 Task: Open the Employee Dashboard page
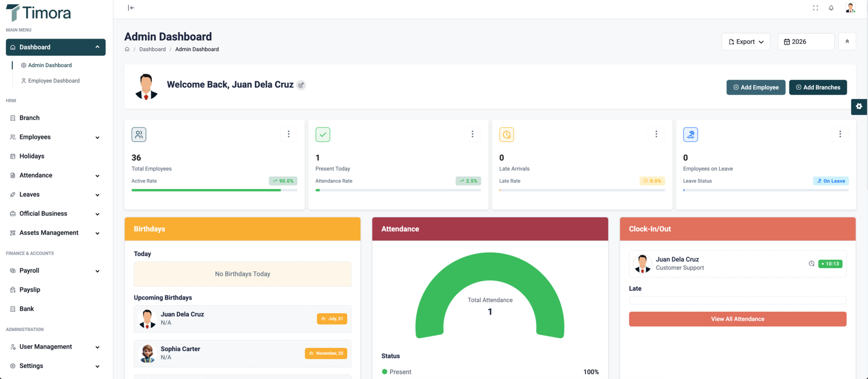53,81
